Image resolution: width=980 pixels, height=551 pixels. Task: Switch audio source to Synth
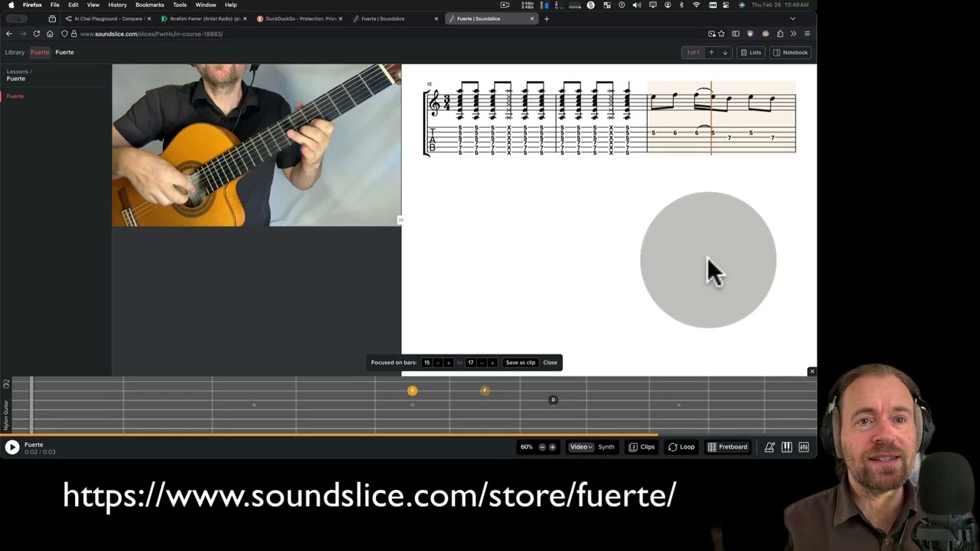point(606,447)
